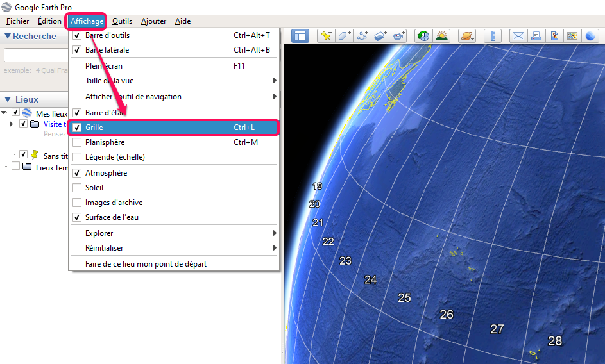Toggle Atmosphère checkbox
605x364 pixels.
click(77, 173)
